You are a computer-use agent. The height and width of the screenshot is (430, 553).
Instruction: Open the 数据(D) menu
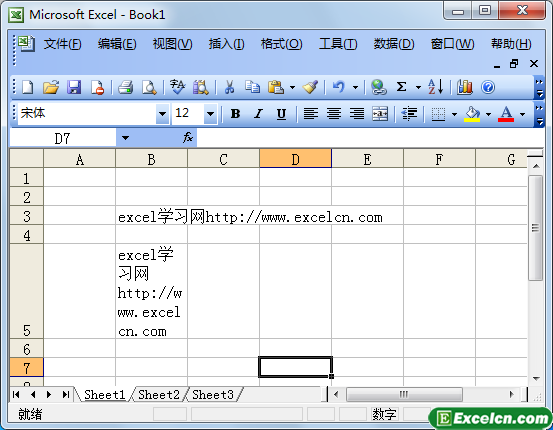pyautogui.click(x=394, y=44)
